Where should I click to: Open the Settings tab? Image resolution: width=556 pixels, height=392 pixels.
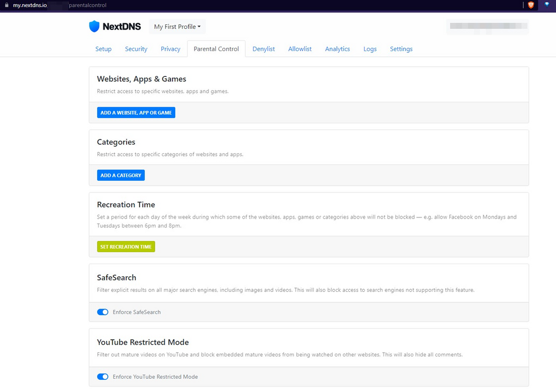[x=401, y=49]
